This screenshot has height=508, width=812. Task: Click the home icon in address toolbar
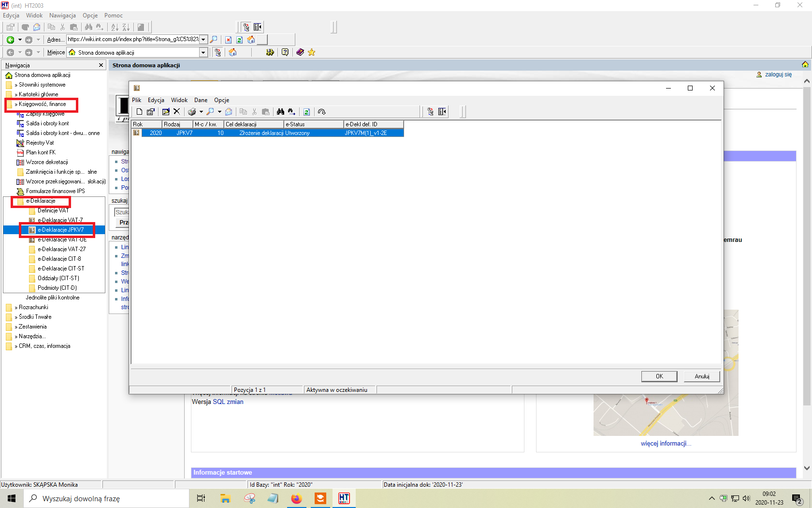pos(251,40)
